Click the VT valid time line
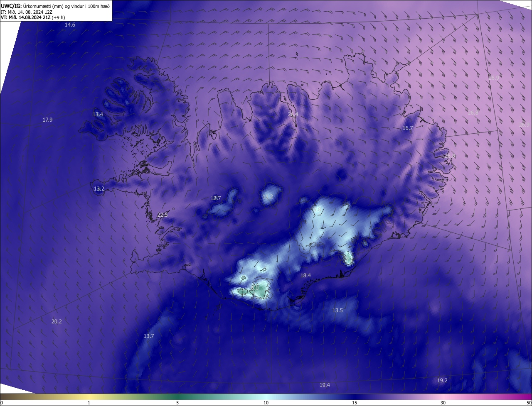Image resolution: width=532 pixels, height=406 pixels. [32, 17]
